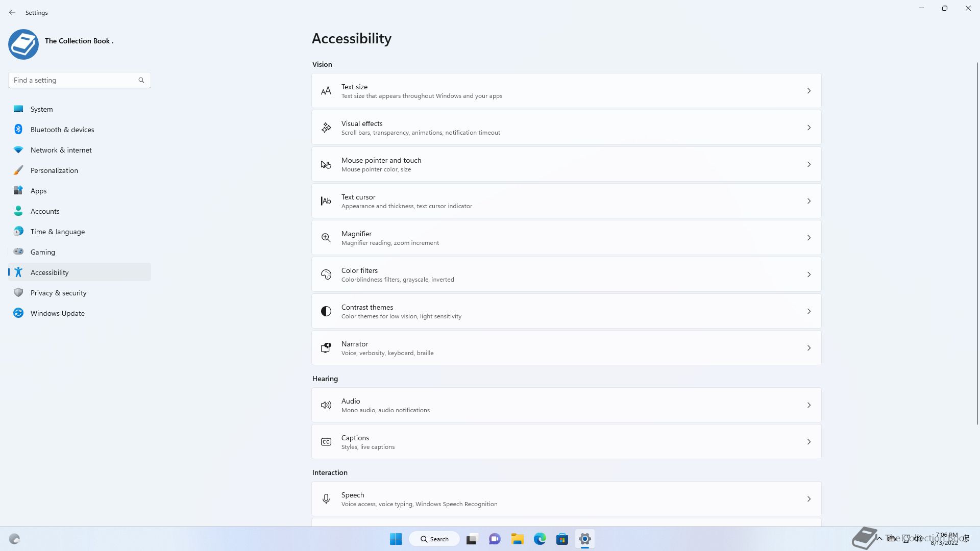The image size is (980, 551).
Task: Select Bluetooth & devices in sidebar
Action: pyautogui.click(x=80, y=129)
